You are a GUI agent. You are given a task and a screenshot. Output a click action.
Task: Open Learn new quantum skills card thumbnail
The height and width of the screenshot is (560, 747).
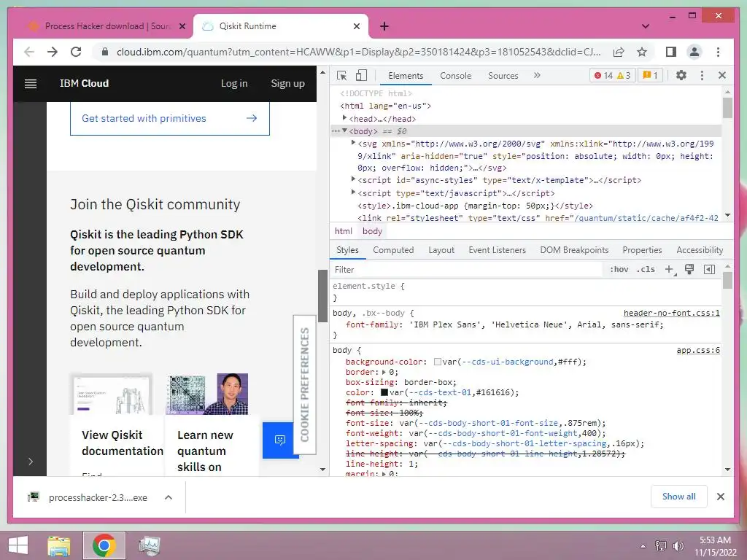(x=206, y=394)
